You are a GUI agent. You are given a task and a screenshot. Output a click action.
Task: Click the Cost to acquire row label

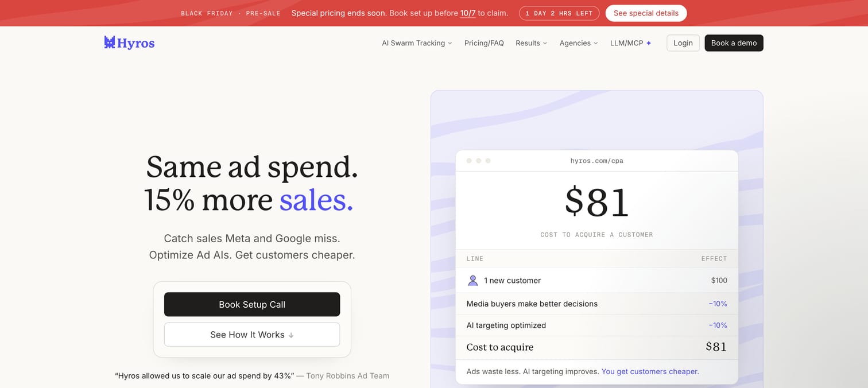[500, 347]
